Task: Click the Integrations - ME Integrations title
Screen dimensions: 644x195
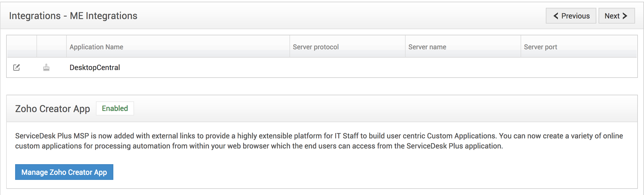Action: (x=73, y=16)
